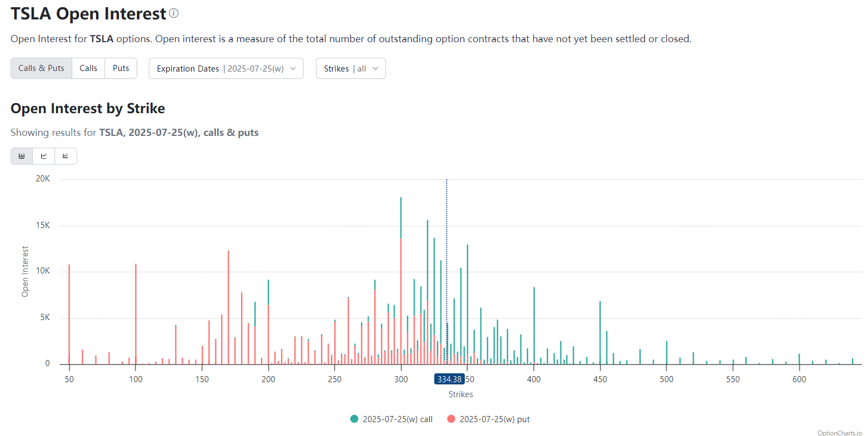This screenshot has height=436, width=868.
Task: Click the TSLA Open Interest page title
Action: (x=88, y=14)
